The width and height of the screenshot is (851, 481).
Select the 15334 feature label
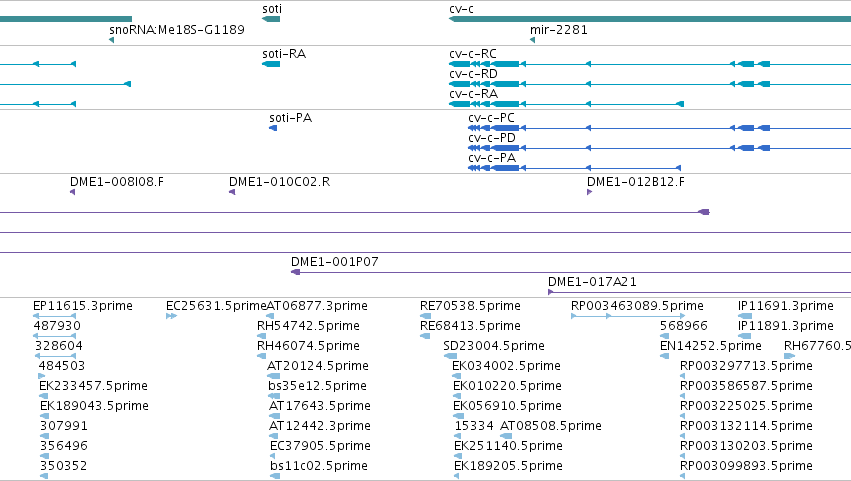tap(474, 426)
